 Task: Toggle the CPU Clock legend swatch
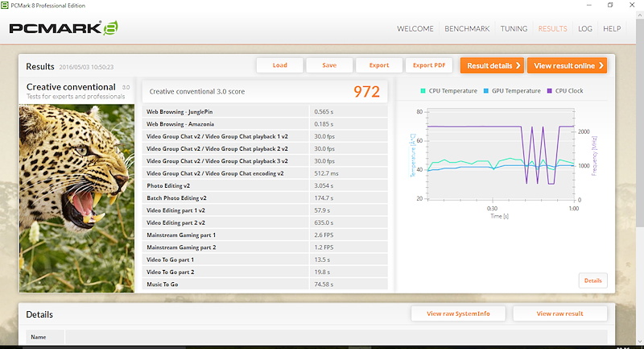(x=550, y=91)
